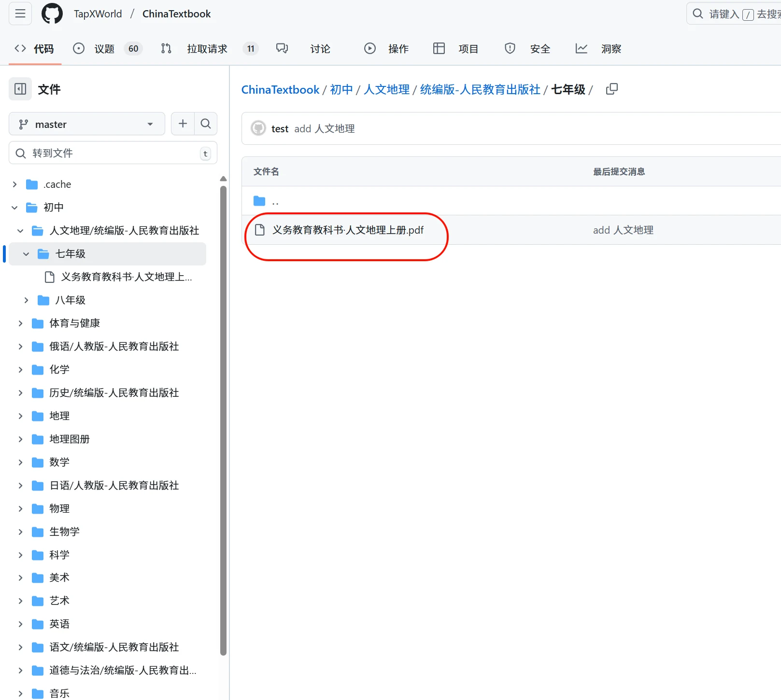Viewport: 781px width, 700px height.
Task: Switch to the 议题 tab
Action: (x=104, y=49)
